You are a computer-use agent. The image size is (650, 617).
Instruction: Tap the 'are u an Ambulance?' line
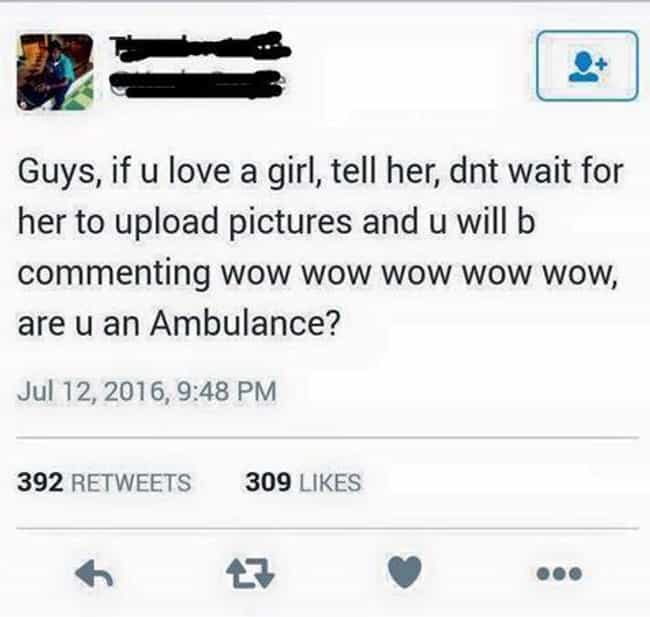(x=179, y=323)
